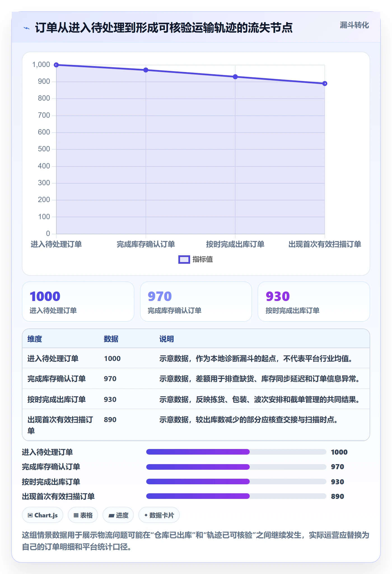
Task: Select the chart point for 进入待处理订单
Action: pos(56,65)
